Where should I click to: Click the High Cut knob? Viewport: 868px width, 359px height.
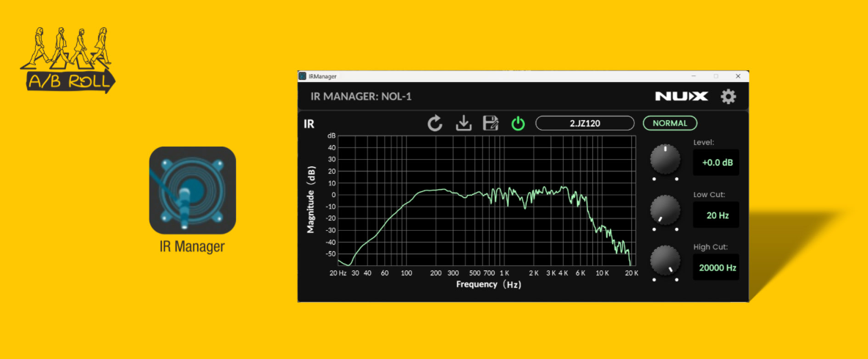[665, 261]
